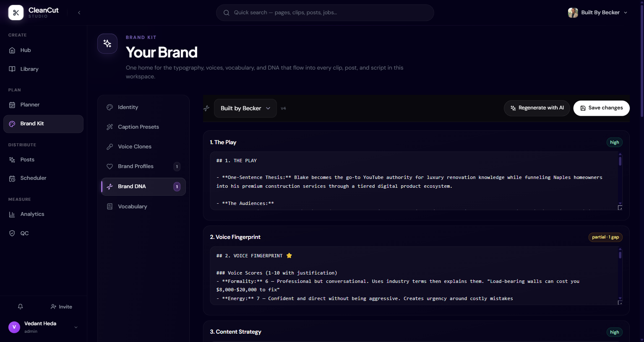Click the purple V user avatar
Image resolution: width=644 pixels, height=342 pixels.
[x=14, y=327]
